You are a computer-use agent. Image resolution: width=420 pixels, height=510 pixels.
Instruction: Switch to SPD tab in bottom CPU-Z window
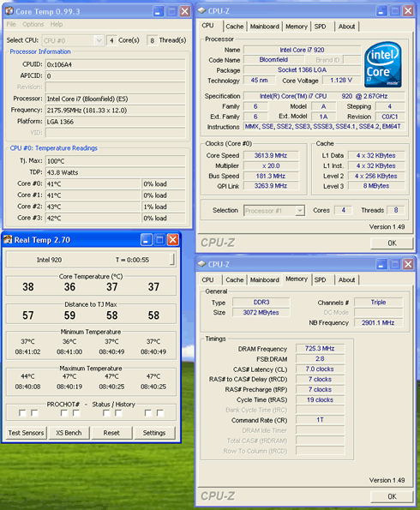320,279
